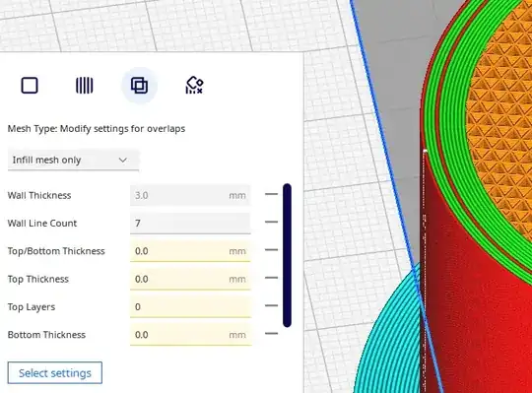This screenshot has height=393, width=532.
Task: Click the Top Thickness value field
Action: click(190, 279)
